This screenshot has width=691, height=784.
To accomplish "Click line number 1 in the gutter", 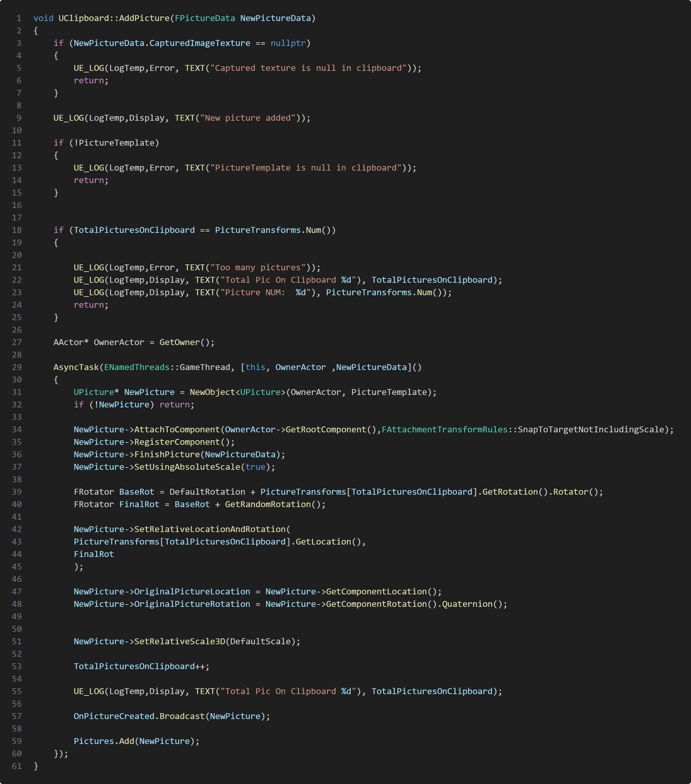I will [19, 18].
